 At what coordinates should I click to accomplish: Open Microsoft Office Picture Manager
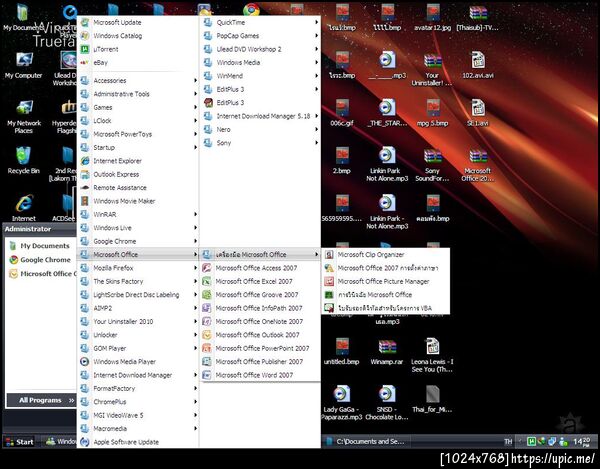point(386,281)
